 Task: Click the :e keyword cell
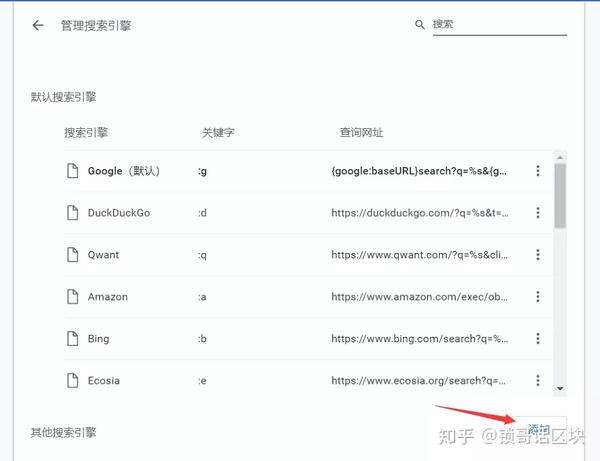tap(202, 381)
